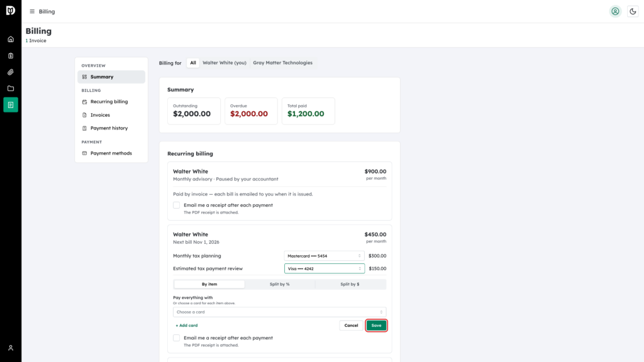Click the Payment history icon
This screenshot has height=362, width=644.
coord(85,128)
